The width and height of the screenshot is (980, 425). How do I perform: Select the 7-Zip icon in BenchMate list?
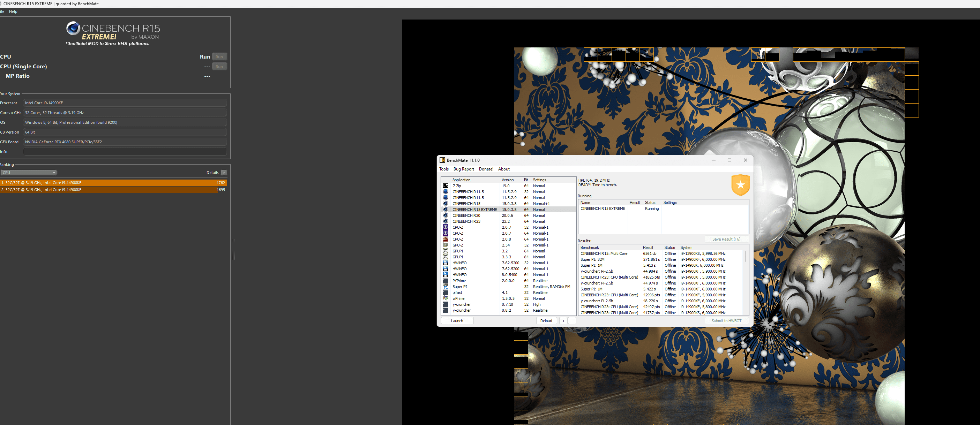point(446,186)
